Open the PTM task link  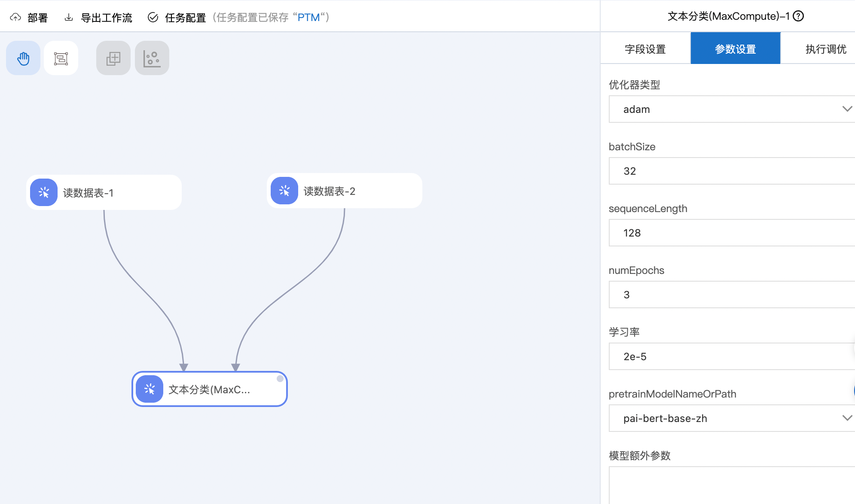[x=308, y=18]
